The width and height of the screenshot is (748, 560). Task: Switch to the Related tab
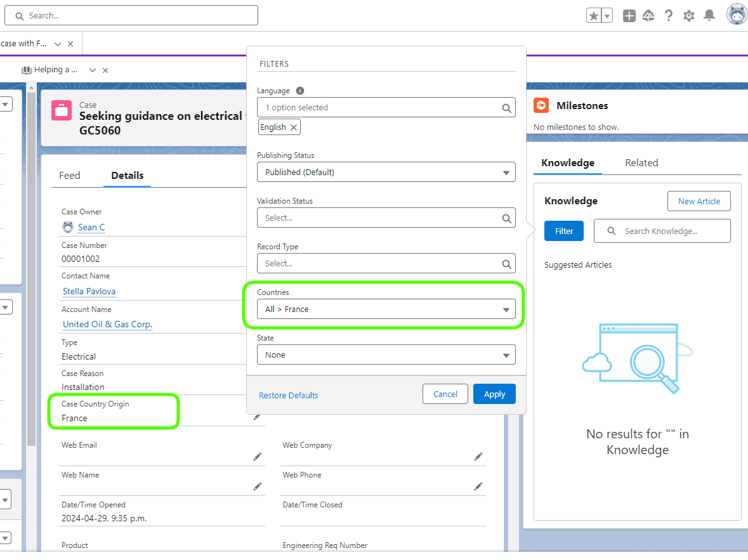coord(641,163)
